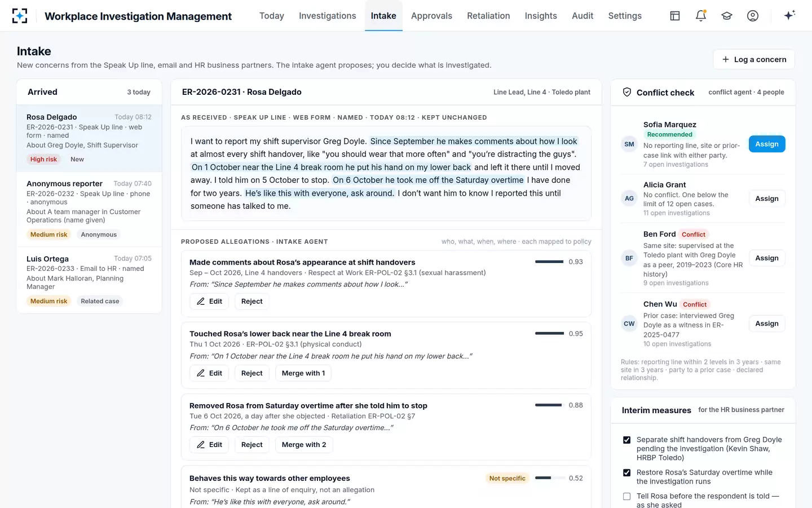This screenshot has width=812, height=508.
Task: Click Merge with 1 button
Action: click(303, 373)
